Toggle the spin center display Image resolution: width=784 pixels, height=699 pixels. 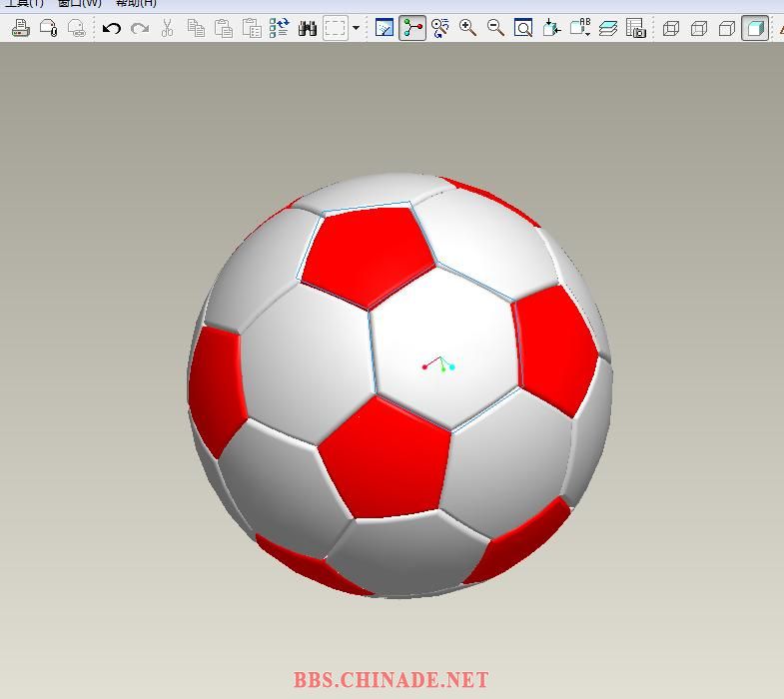pos(412,28)
